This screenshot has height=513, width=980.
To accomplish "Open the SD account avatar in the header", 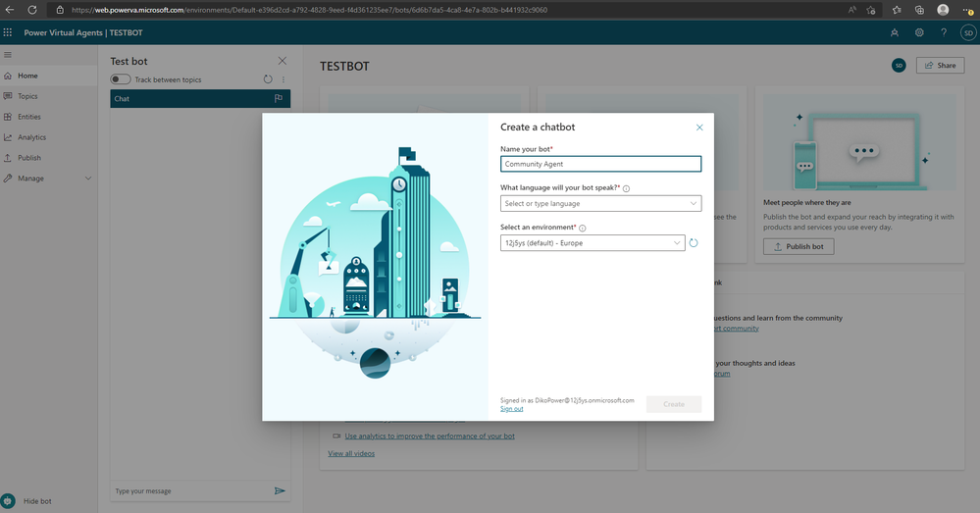I will (x=968, y=32).
